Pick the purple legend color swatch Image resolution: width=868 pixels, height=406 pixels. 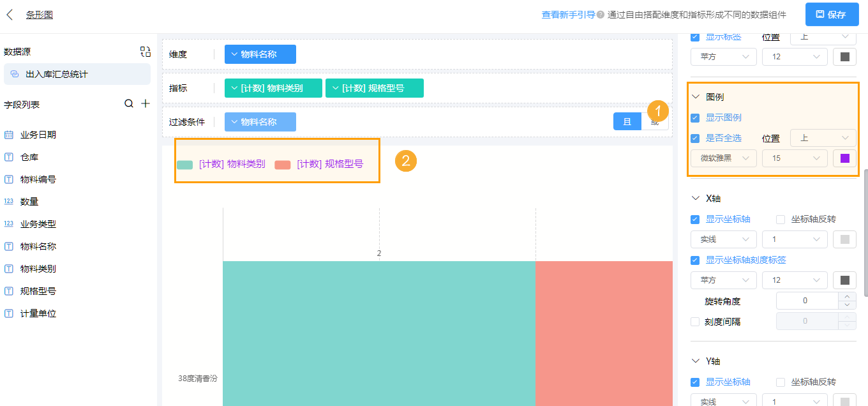click(845, 158)
